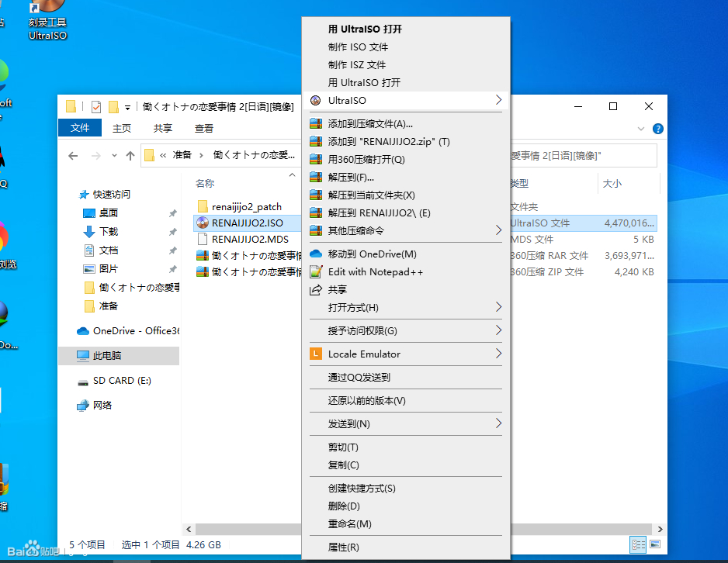Go up one folder level arrow

pos(130,156)
